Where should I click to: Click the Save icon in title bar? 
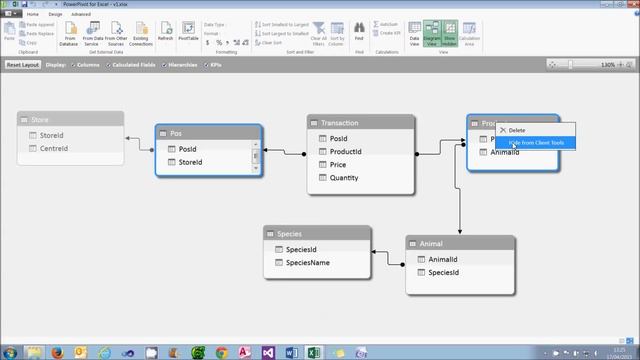pyautogui.click(x=24, y=4)
